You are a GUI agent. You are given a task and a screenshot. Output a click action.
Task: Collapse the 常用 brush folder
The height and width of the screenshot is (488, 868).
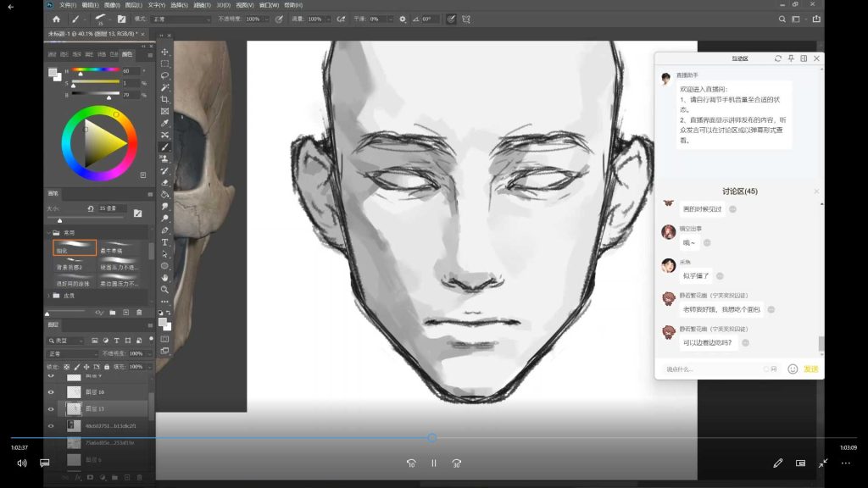pos(48,233)
